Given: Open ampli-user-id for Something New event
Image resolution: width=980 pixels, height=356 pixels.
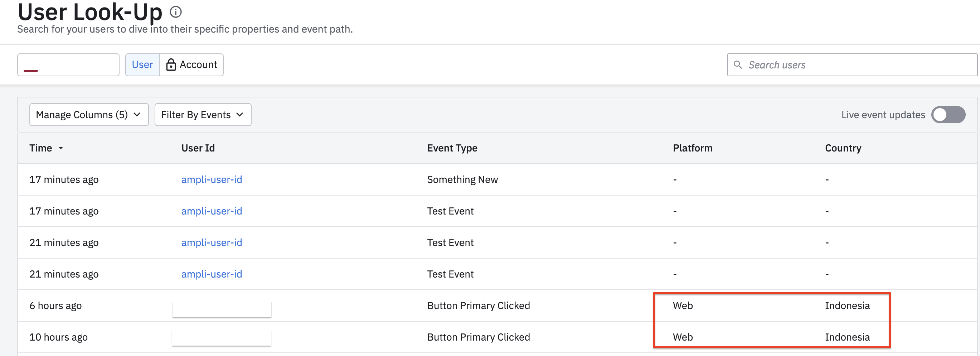Looking at the screenshot, I should pyautogui.click(x=212, y=179).
